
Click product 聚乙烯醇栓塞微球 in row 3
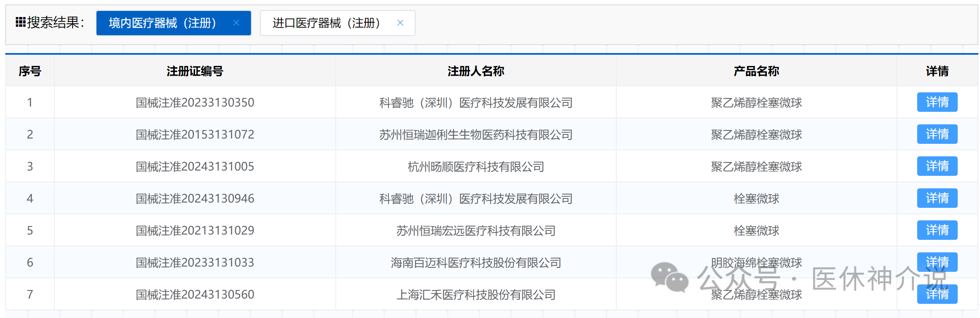tap(757, 166)
